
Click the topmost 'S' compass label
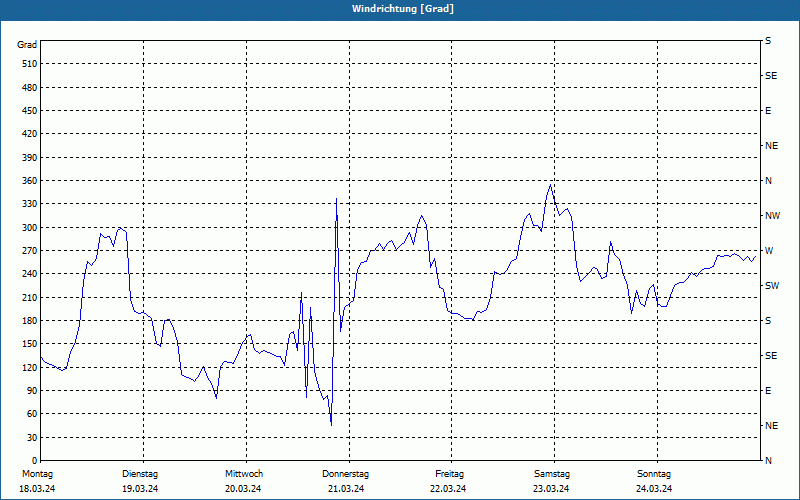pos(768,41)
